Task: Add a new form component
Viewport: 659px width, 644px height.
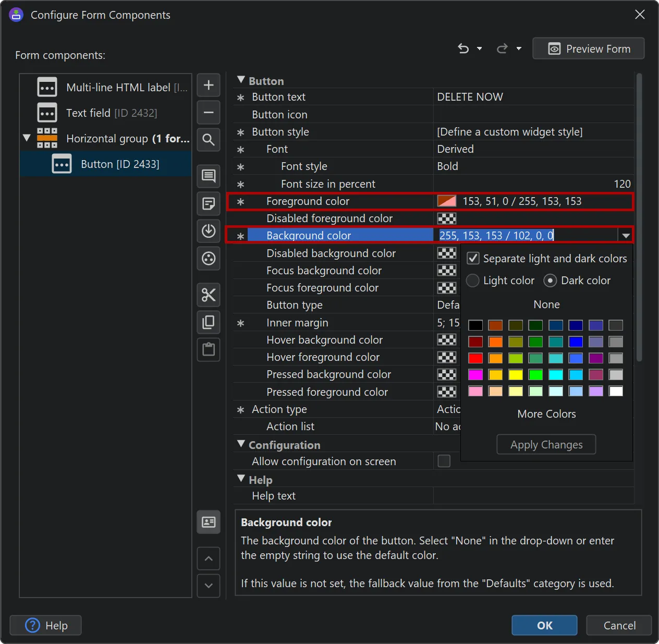Action: pyautogui.click(x=208, y=85)
